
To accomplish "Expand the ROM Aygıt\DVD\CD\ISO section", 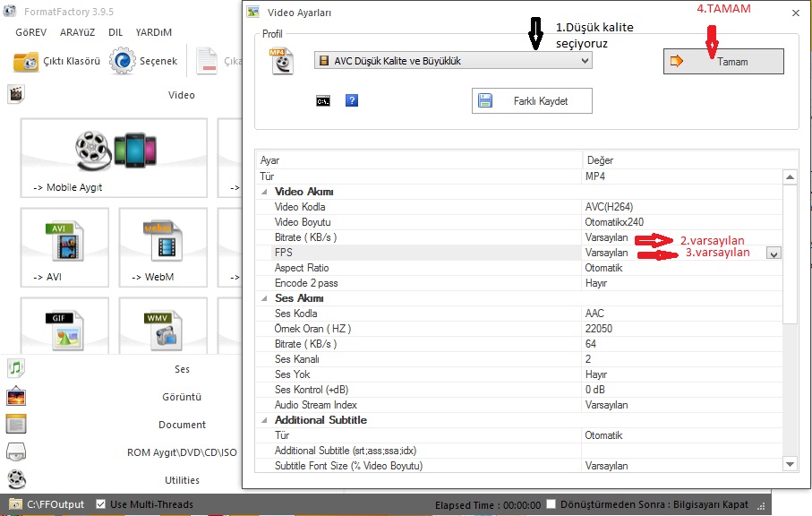I will 182,452.
